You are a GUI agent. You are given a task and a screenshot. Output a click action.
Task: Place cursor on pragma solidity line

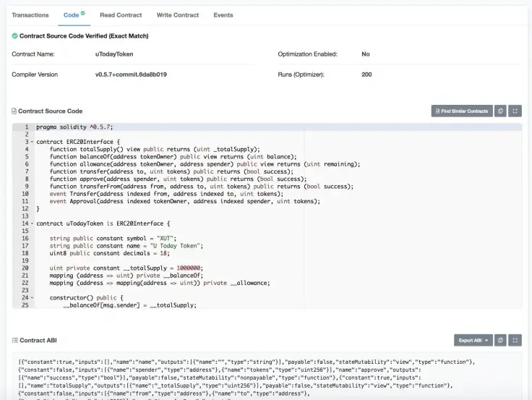[x=74, y=127]
